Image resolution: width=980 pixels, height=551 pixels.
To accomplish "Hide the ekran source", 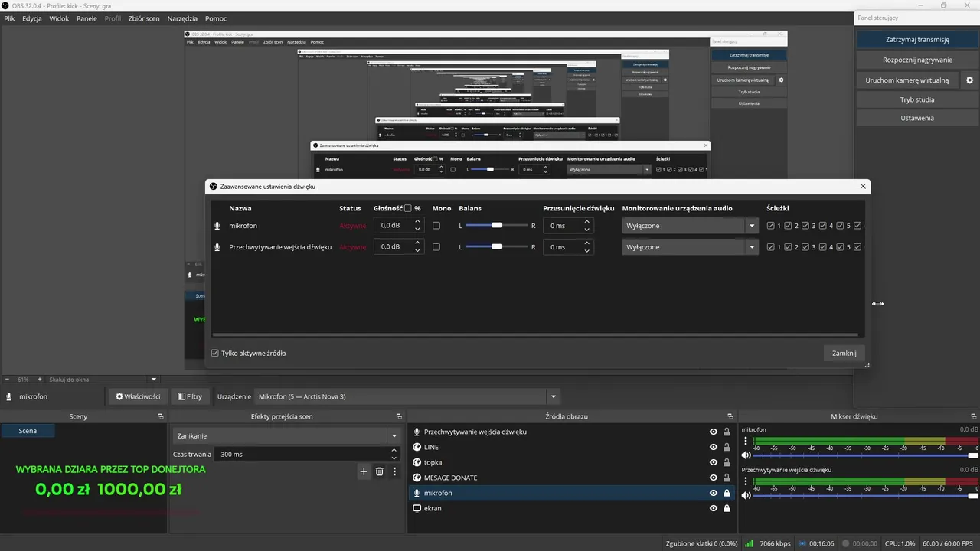I will pos(714,508).
